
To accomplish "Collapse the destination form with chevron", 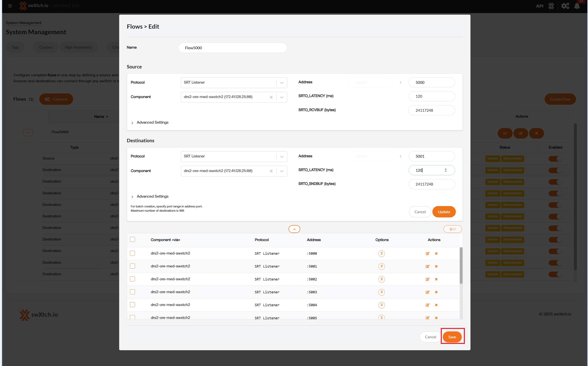I will click(x=294, y=229).
